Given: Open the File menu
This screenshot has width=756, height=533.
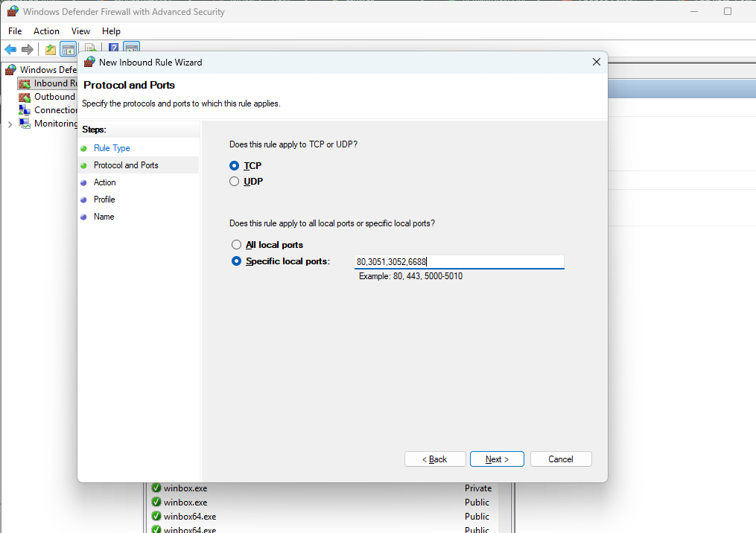Looking at the screenshot, I should (x=15, y=31).
